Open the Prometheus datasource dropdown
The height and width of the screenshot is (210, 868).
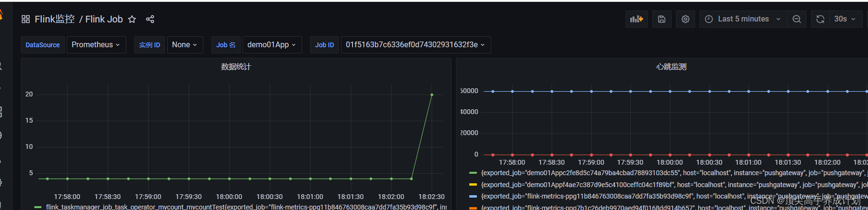(x=96, y=45)
